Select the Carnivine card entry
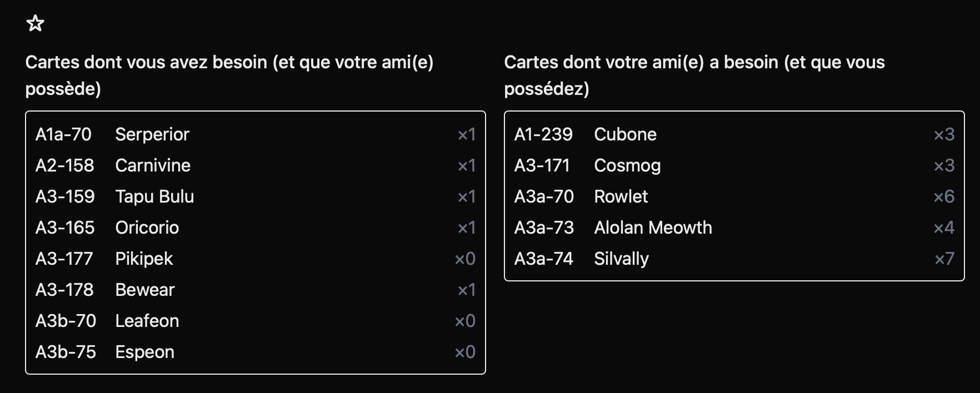980x393 pixels. 153,165
